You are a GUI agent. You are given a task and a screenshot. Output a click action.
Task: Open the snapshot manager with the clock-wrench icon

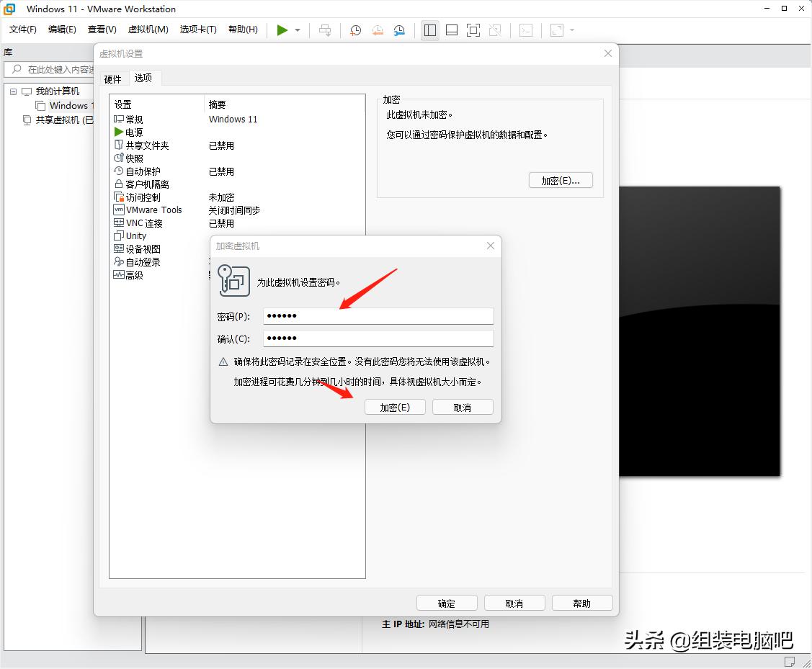pos(397,30)
